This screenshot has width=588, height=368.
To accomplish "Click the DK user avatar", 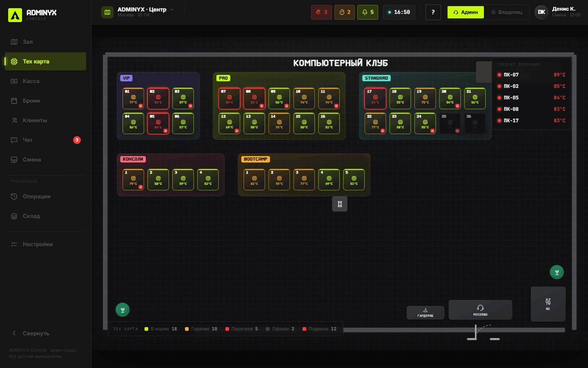I will coord(541,12).
